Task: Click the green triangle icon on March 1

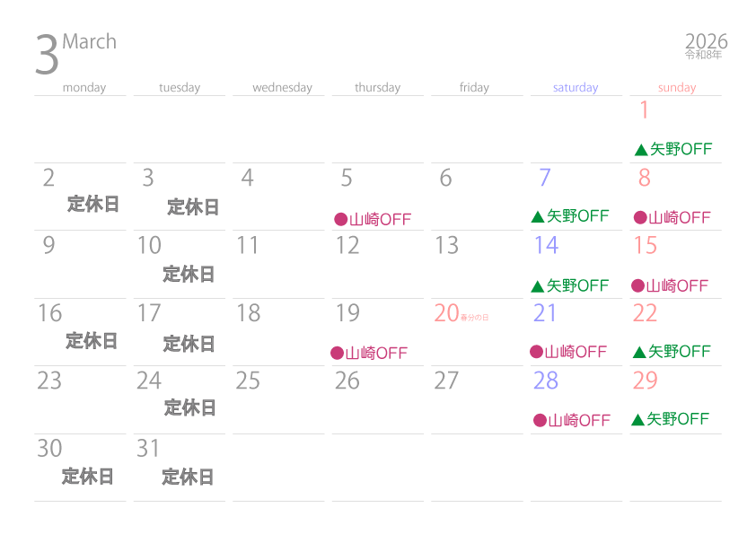Action: 641,150
